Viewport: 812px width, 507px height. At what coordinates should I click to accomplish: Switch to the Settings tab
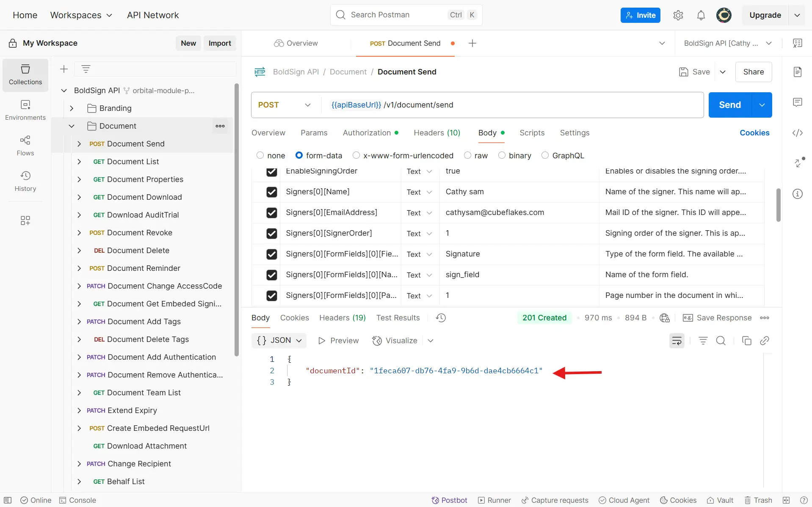coord(574,133)
